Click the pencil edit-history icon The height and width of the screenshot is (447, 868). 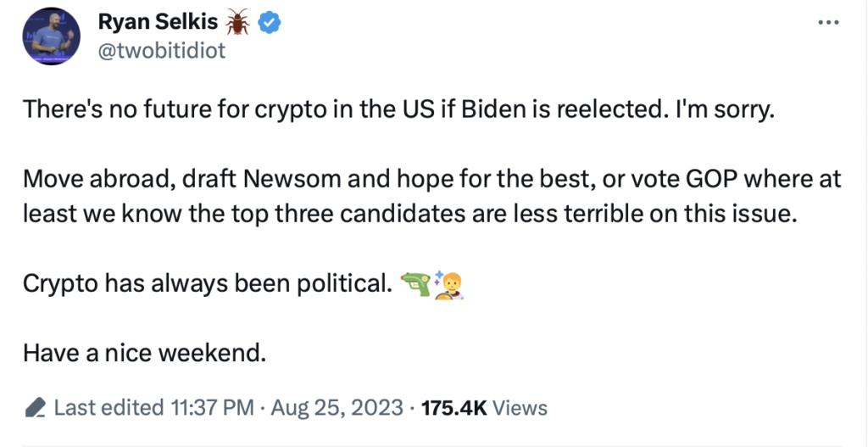tap(36, 408)
